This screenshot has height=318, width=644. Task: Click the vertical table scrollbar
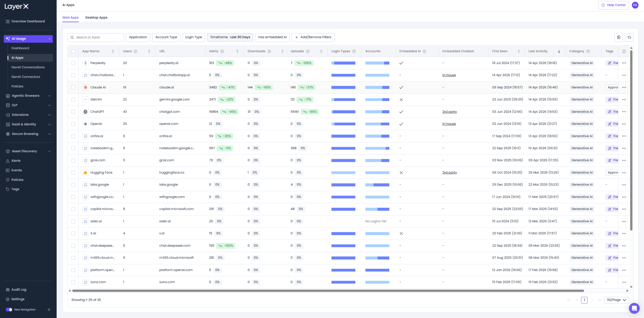click(x=631, y=140)
